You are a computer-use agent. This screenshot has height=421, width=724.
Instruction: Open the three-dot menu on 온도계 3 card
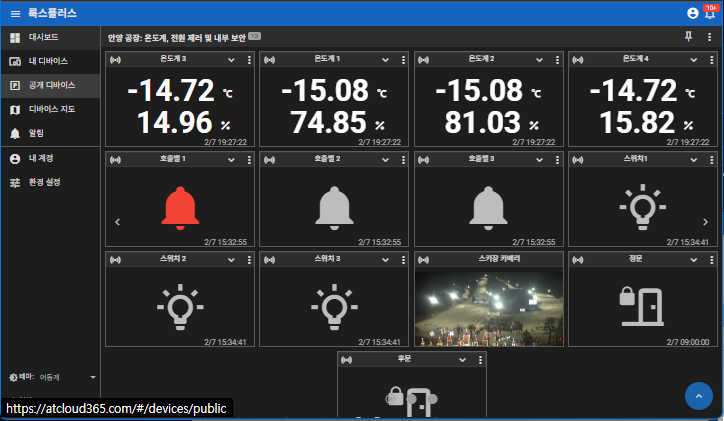pos(249,60)
